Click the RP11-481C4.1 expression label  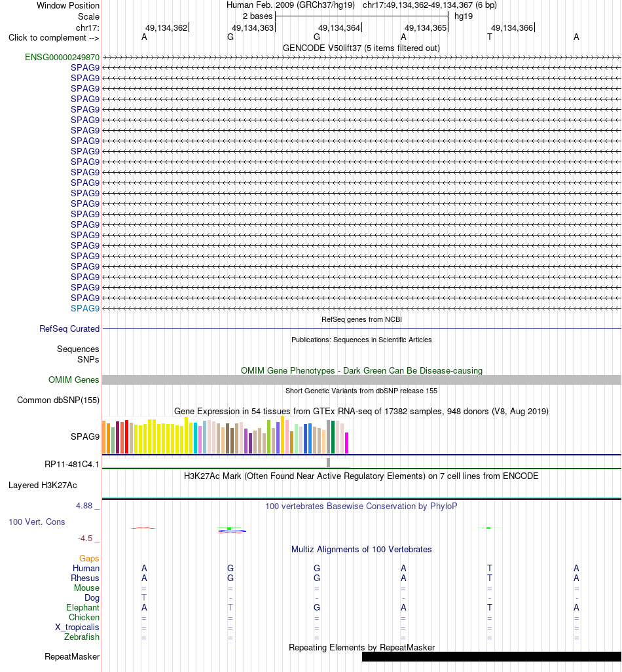(x=72, y=464)
